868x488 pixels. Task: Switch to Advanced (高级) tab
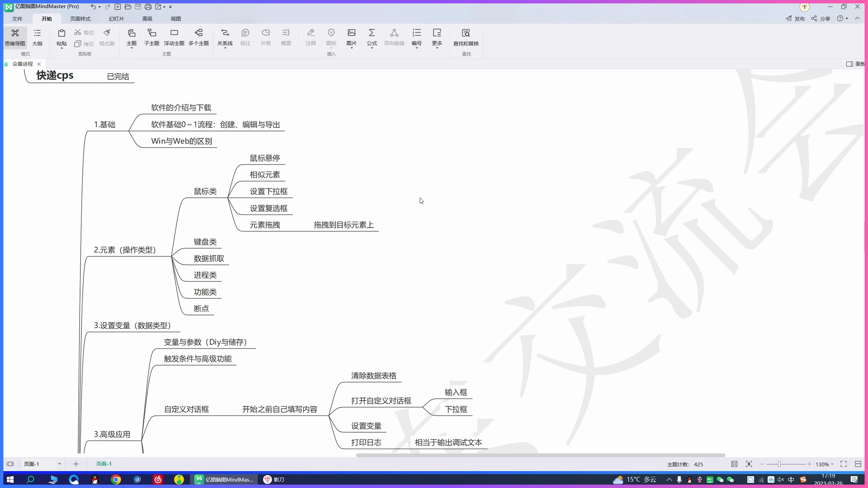pyautogui.click(x=147, y=19)
